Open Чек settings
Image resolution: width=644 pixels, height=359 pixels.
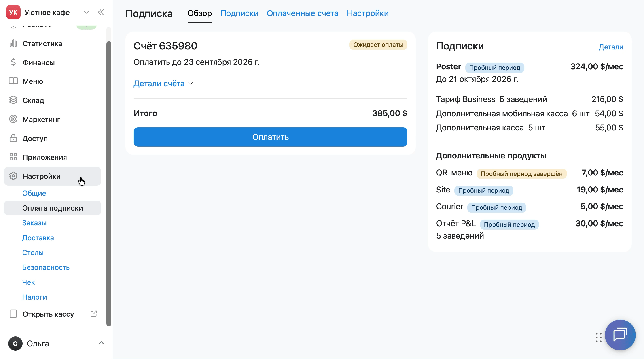[x=28, y=282]
